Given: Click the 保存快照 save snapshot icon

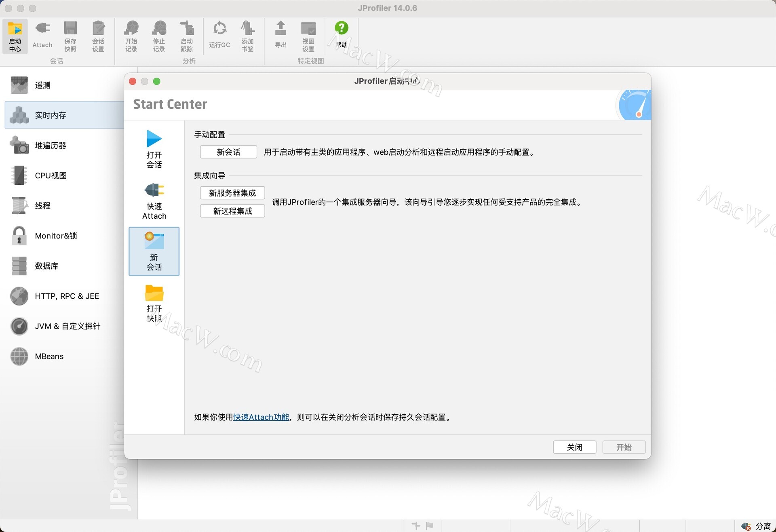Looking at the screenshot, I should [x=70, y=36].
